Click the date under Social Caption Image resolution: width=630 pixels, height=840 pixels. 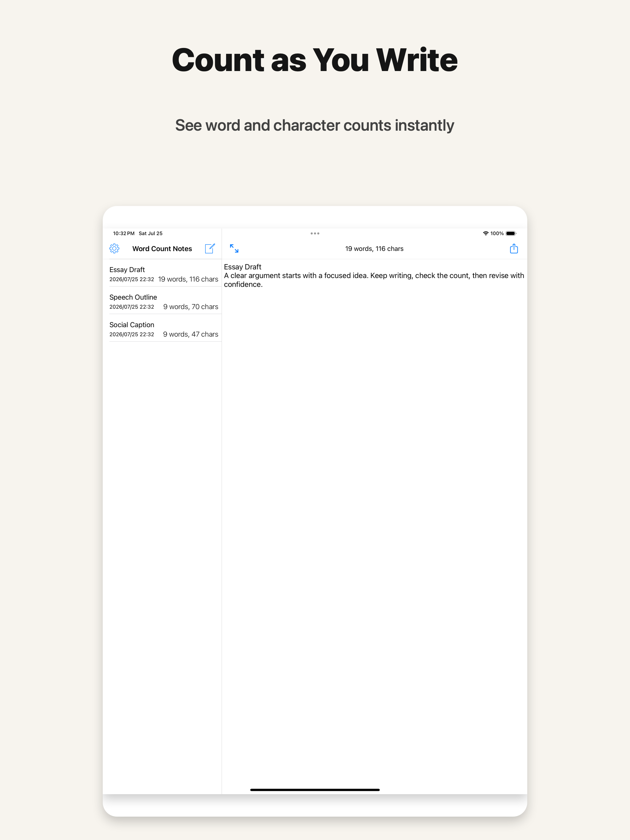[132, 335]
